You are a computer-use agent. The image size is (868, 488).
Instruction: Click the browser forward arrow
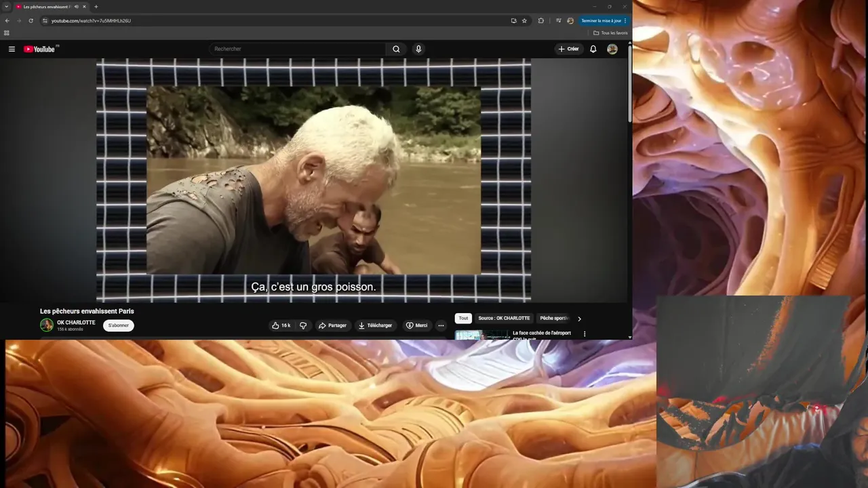pyautogui.click(x=19, y=20)
